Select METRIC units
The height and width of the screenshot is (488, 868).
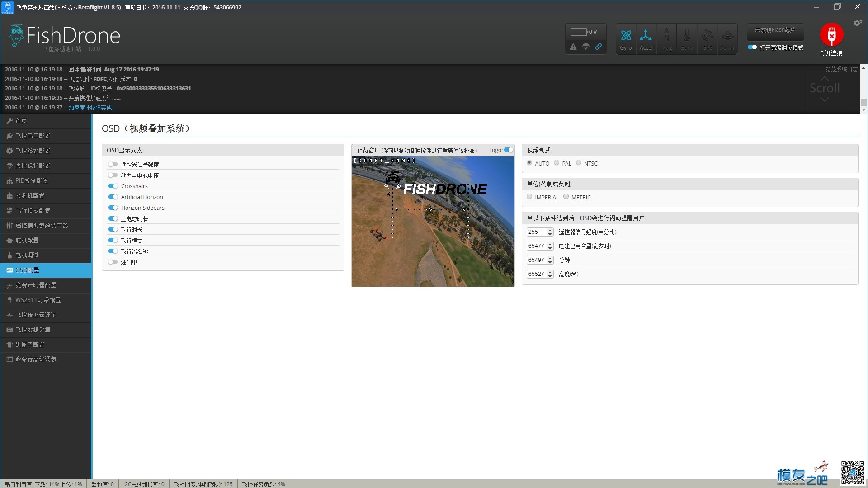[566, 197]
